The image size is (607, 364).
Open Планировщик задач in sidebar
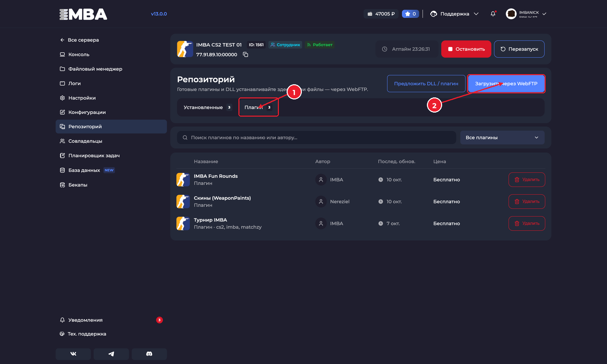[x=111, y=155]
